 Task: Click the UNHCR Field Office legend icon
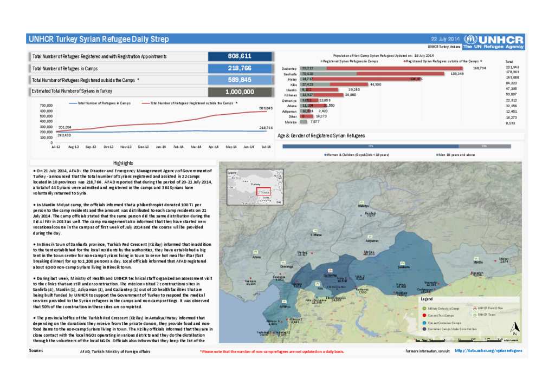click(475, 308)
